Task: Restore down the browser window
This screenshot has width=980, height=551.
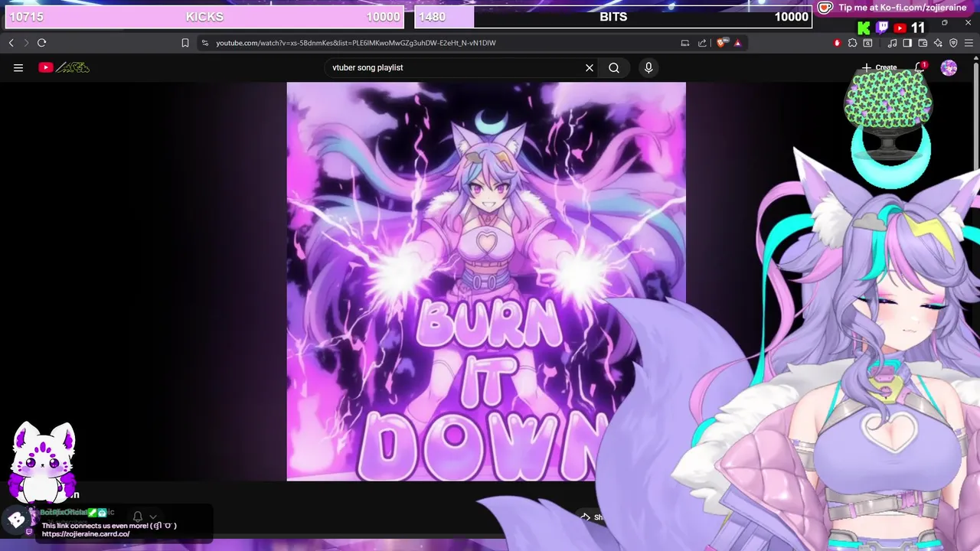Action: [x=944, y=23]
